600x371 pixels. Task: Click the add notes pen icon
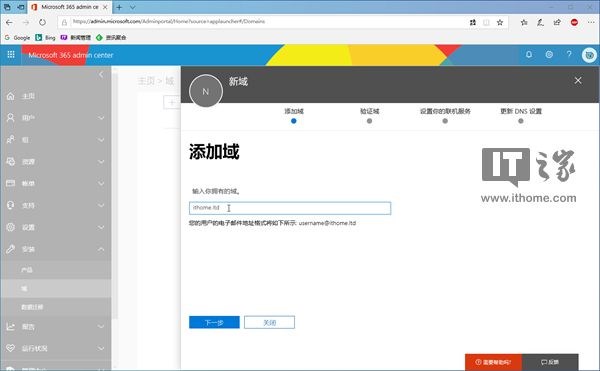coord(540,23)
